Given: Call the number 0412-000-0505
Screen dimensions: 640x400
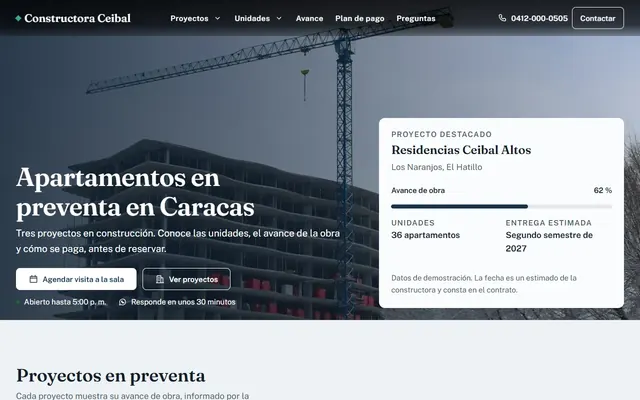Looking at the screenshot, I should pyautogui.click(x=539, y=18).
